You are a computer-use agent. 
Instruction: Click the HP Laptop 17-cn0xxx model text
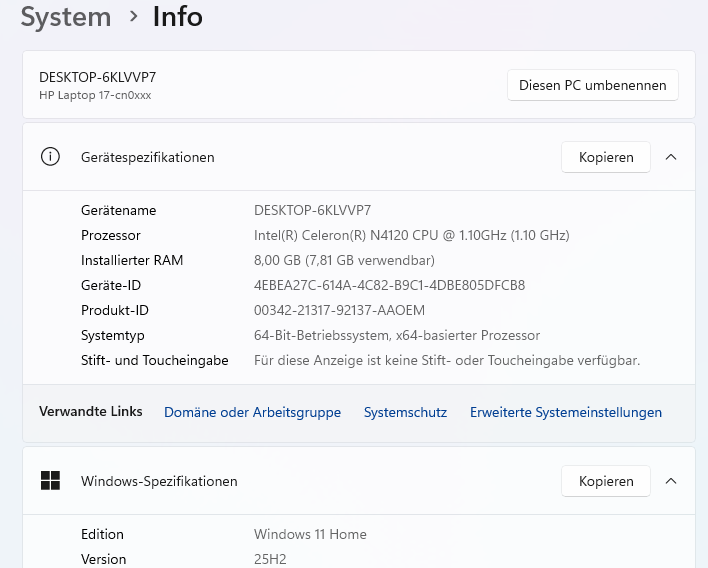click(95, 95)
